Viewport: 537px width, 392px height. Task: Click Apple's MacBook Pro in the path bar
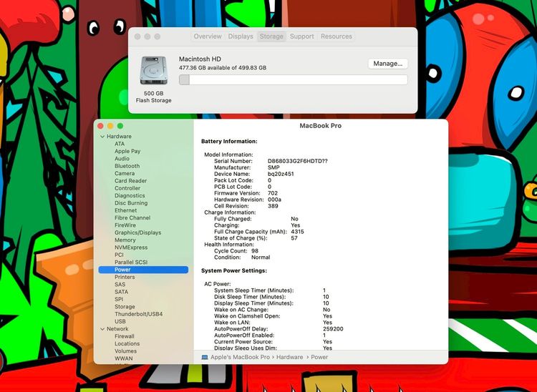(240, 357)
